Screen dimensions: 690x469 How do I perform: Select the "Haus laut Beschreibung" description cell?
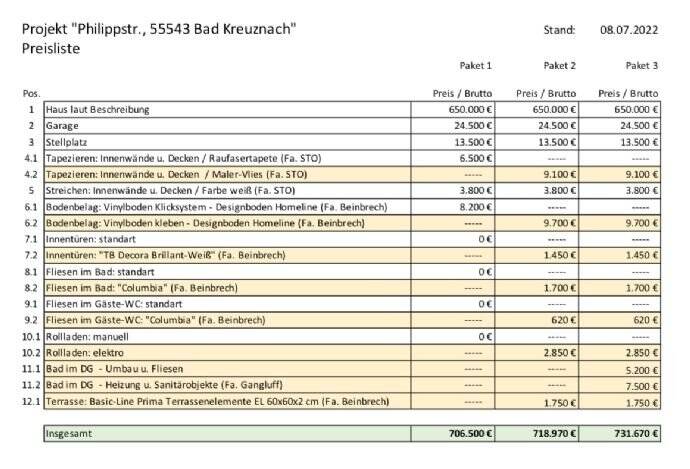pyautogui.click(x=95, y=109)
